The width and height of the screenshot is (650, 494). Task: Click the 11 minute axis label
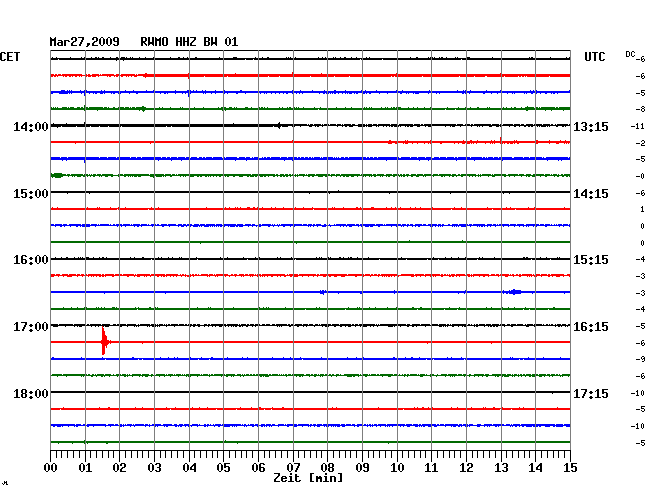(x=431, y=468)
